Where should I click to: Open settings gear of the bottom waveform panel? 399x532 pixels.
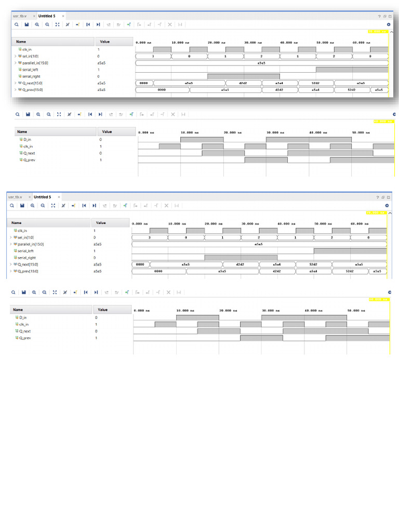coord(390,292)
